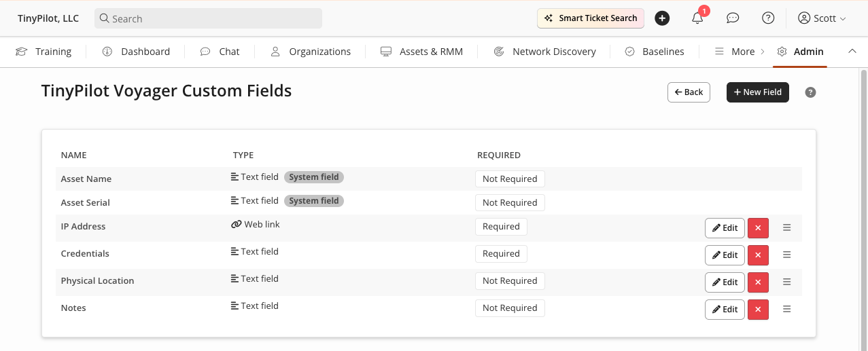868x351 pixels.
Task: Open Smart Ticket Search
Action: 591,18
